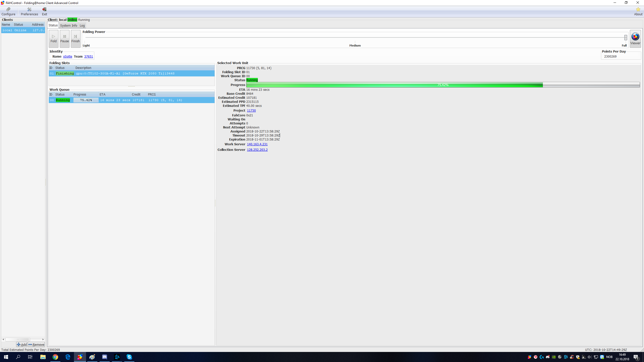644x362 pixels.
Task: Remove the selected client
Action: pyautogui.click(x=36, y=344)
